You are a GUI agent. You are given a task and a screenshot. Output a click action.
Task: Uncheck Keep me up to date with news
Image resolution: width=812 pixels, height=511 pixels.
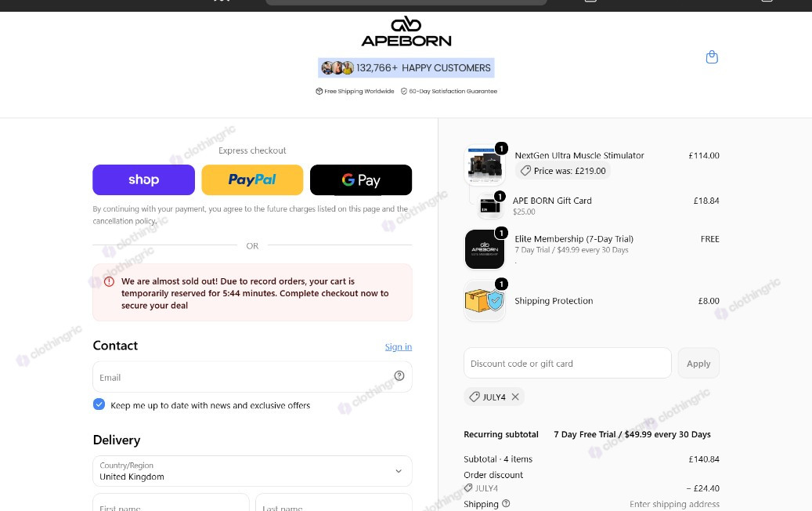[99, 404]
